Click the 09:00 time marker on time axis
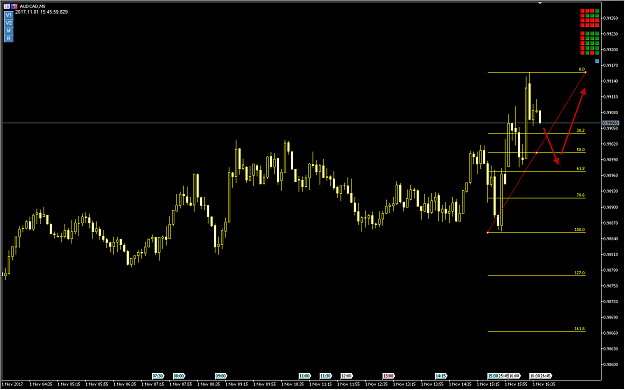The image size is (625, 390). click(x=221, y=376)
